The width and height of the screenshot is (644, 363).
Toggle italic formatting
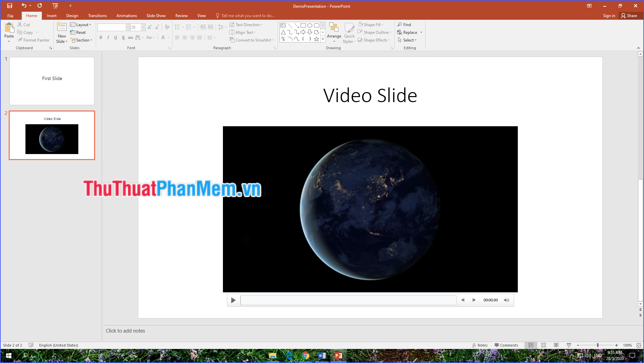108,38
